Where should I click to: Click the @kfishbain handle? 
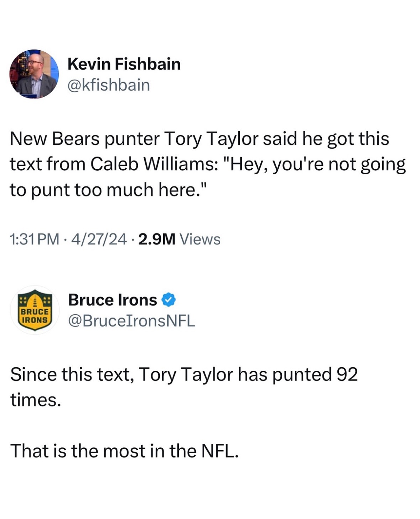tap(109, 85)
